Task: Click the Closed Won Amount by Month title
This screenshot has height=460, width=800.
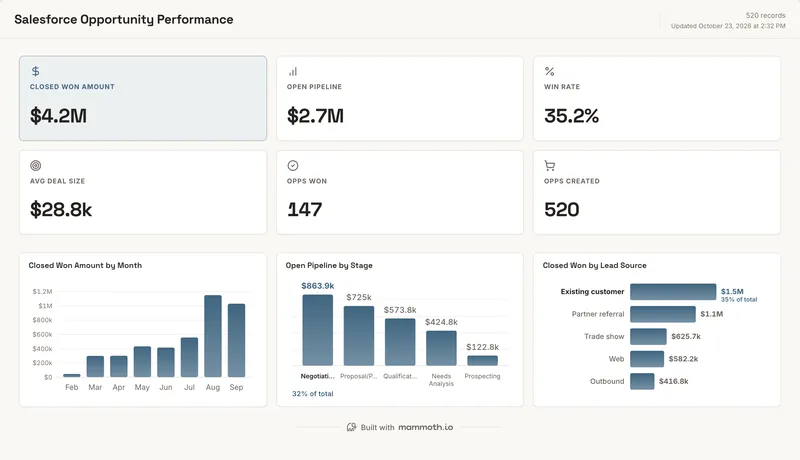Action: [85, 266]
